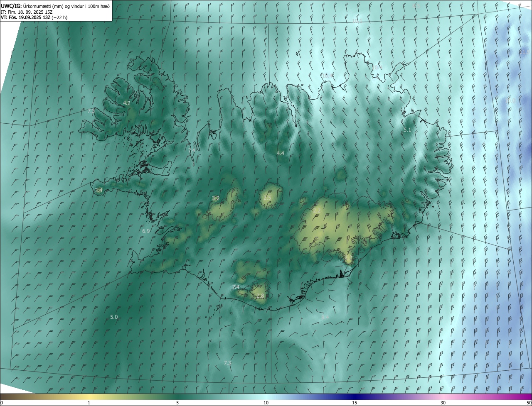The width and height of the screenshot is (532, 406).
Task: Click the colorbar tick label 0
Action: 2,403
